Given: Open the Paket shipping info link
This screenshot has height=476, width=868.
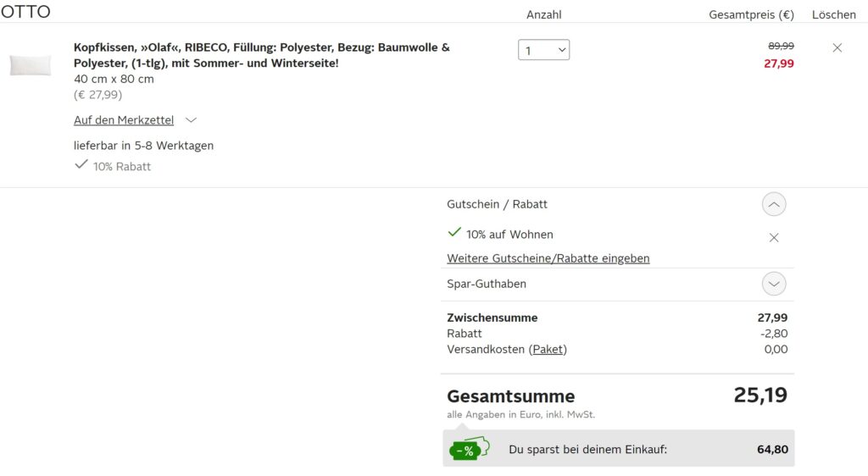Looking at the screenshot, I should click(x=548, y=350).
